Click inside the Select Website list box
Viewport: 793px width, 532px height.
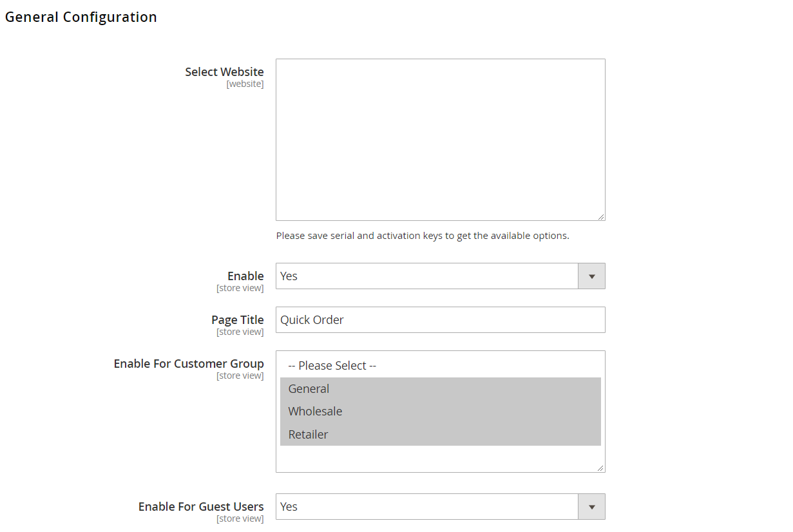tap(440, 140)
